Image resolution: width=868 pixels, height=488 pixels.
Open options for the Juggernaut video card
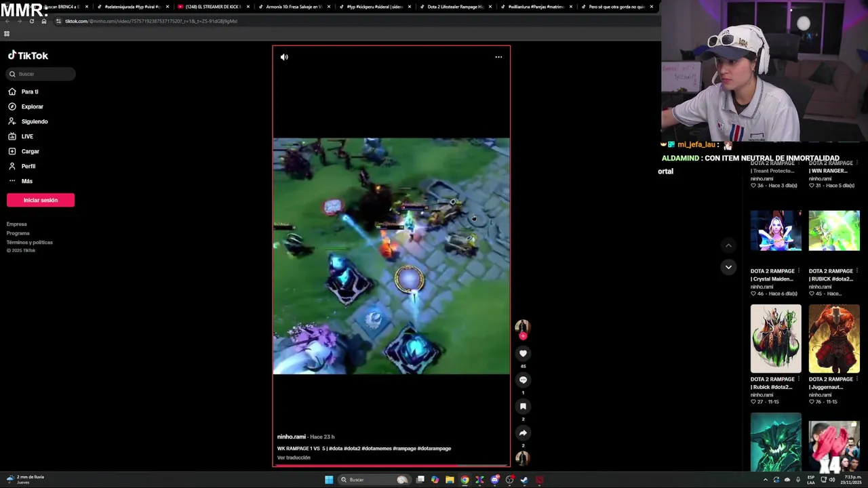(x=856, y=380)
